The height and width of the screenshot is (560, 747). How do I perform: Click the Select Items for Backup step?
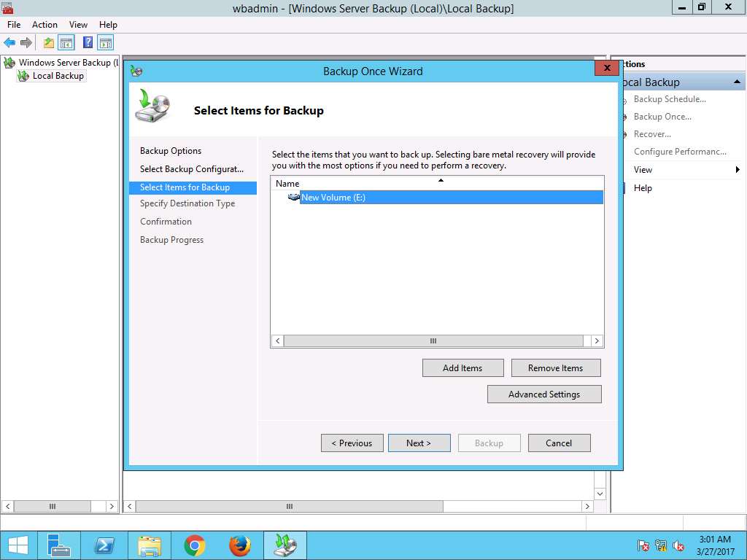point(193,187)
